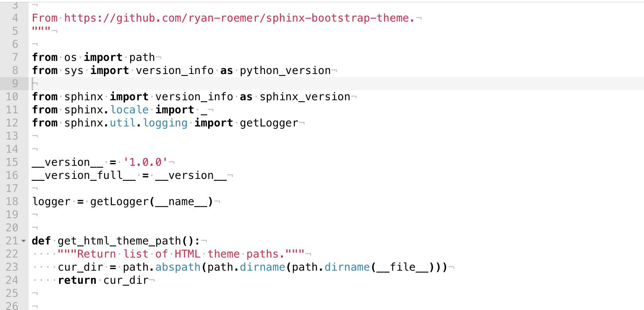The width and height of the screenshot is (644, 310).
Task: Click 'sphinx_version' on line 10
Action: click(x=305, y=97)
